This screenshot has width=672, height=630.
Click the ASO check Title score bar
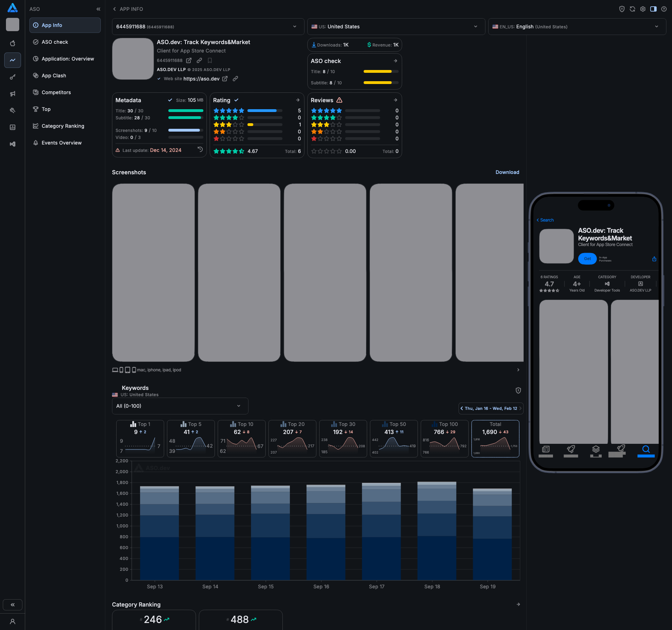[x=381, y=71]
